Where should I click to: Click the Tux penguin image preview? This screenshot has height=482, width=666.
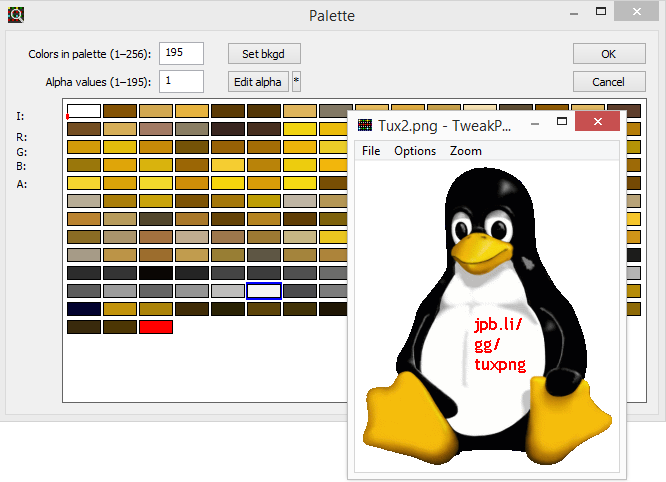(487, 316)
